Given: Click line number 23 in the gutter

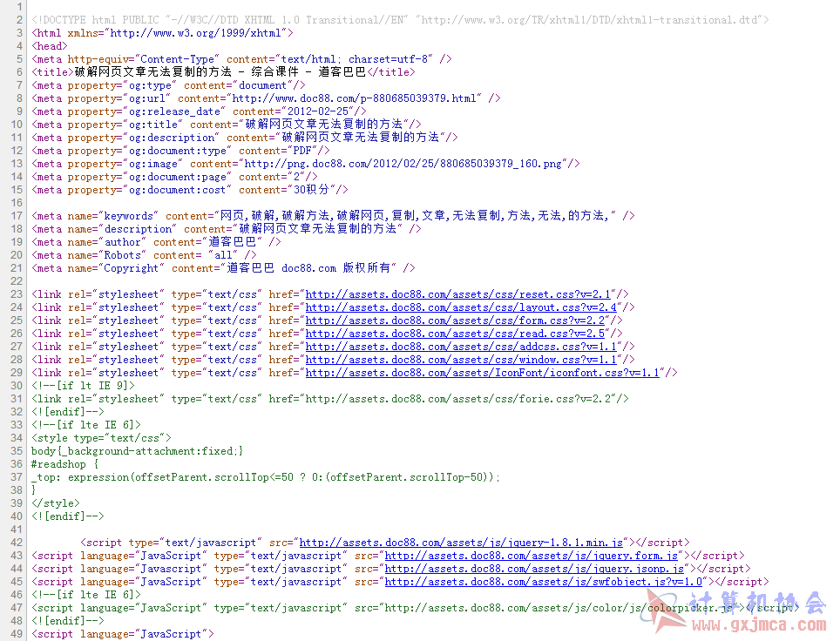Looking at the screenshot, I should coord(17,294).
